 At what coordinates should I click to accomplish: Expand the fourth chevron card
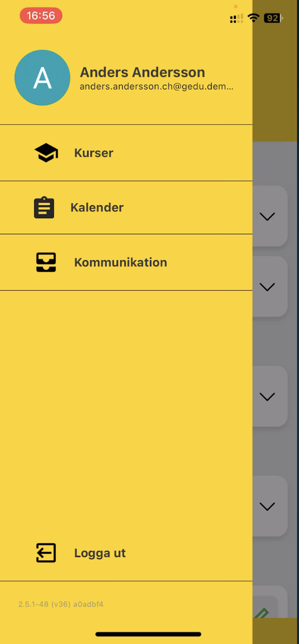[x=267, y=506]
